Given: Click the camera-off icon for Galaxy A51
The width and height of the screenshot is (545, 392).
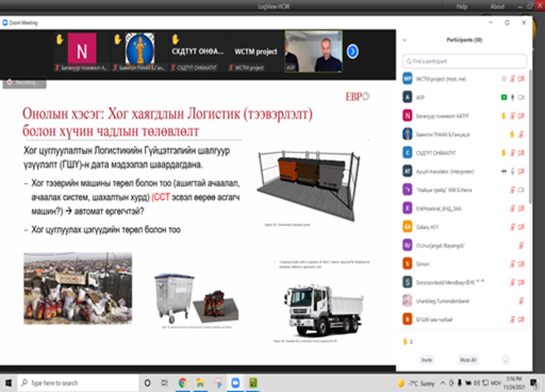Looking at the screenshot, I should click(521, 226).
